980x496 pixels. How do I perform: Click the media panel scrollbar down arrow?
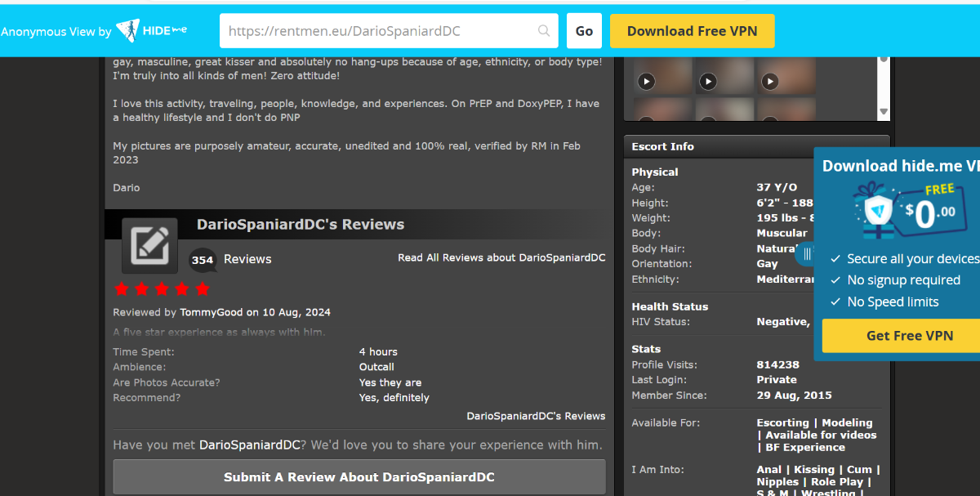tap(884, 113)
